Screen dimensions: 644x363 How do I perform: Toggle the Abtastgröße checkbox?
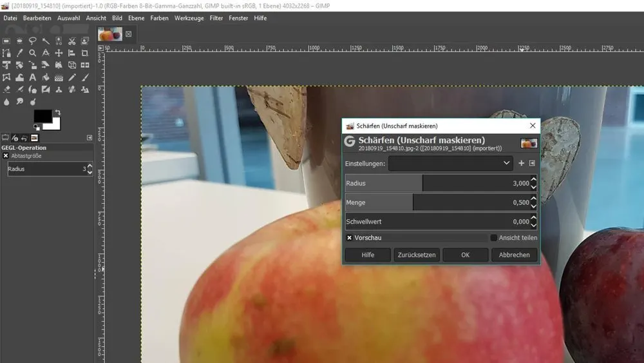tap(6, 156)
